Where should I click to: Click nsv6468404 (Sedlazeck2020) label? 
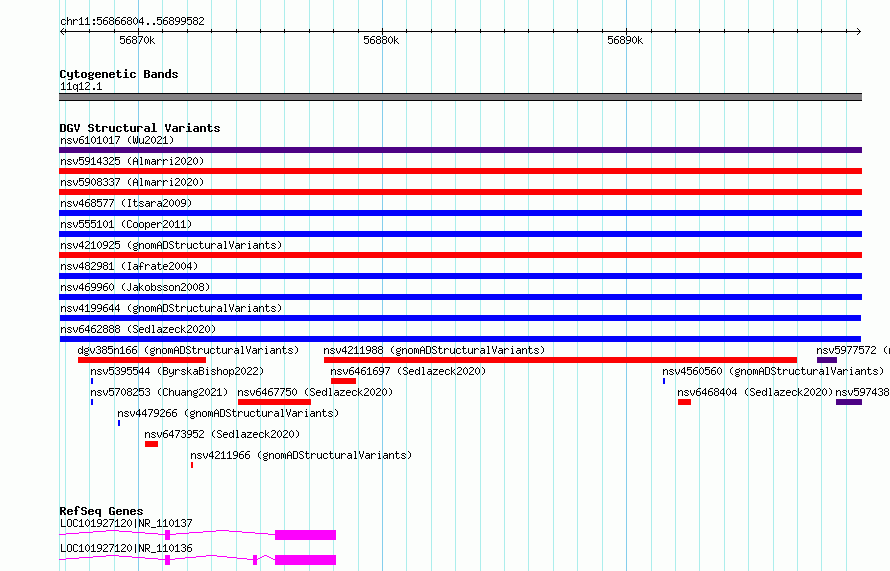coord(755,392)
